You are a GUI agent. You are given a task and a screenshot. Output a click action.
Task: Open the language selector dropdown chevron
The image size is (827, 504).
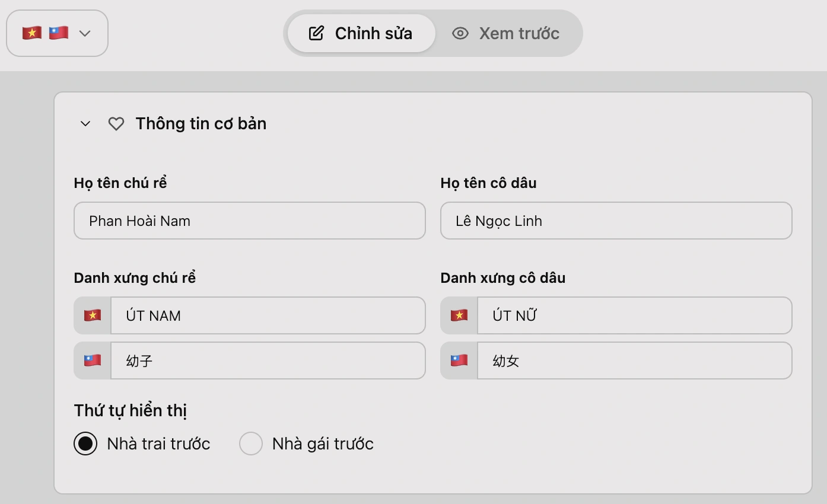click(x=84, y=33)
